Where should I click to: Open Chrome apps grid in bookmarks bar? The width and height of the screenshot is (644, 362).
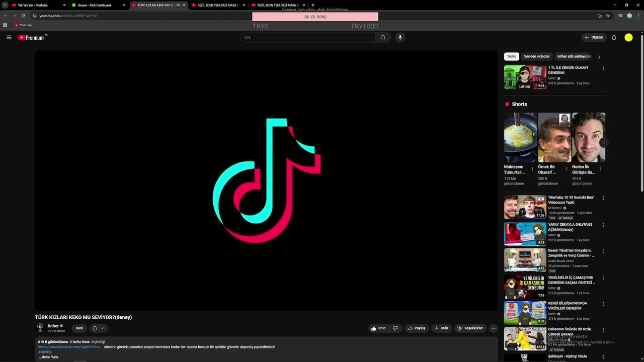(5, 25)
